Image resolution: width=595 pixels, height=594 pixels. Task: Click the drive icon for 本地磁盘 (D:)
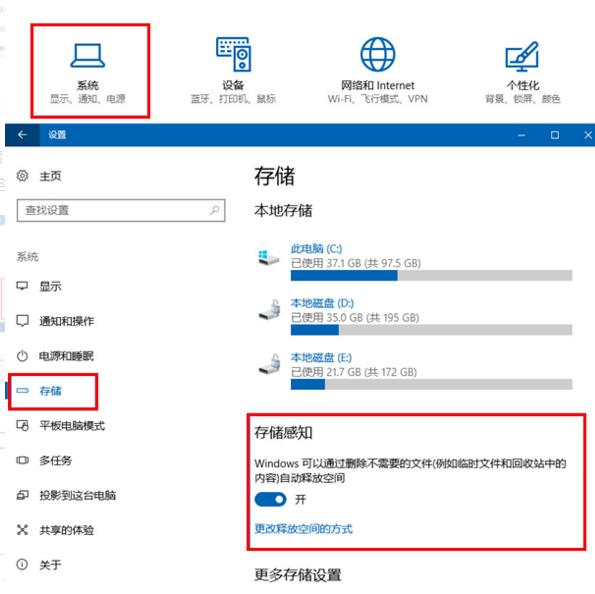pos(269,309)
